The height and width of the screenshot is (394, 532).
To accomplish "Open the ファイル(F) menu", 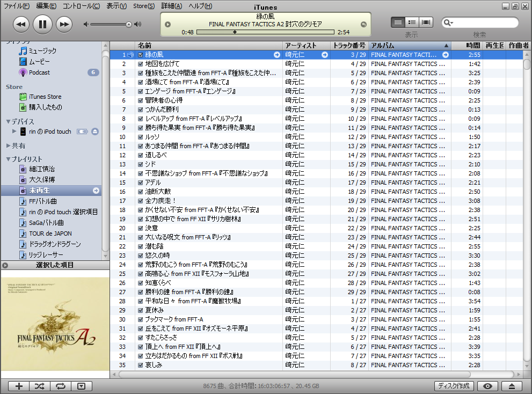I will click(17, 6).
